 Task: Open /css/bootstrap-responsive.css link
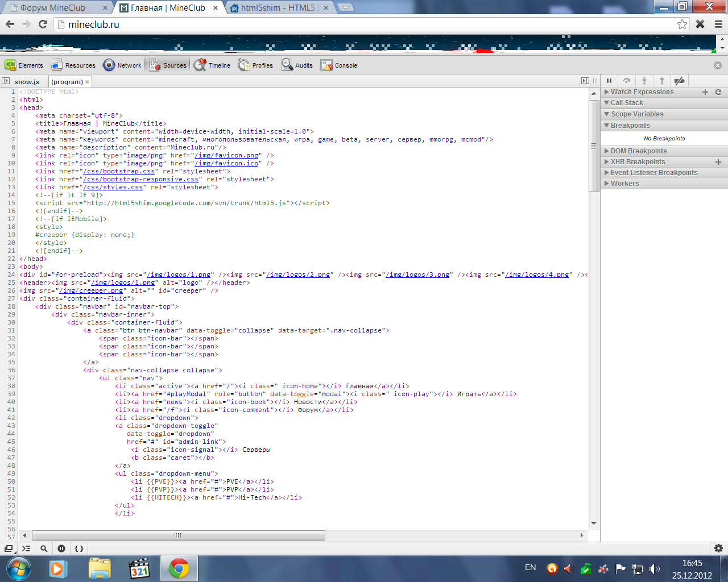point(141,179)
